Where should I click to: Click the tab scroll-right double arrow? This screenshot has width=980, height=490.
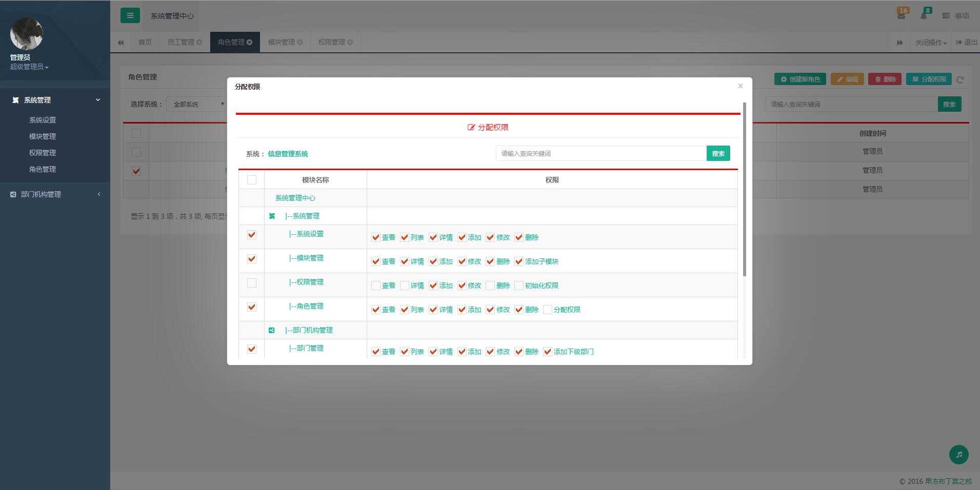tap(899, 43)
